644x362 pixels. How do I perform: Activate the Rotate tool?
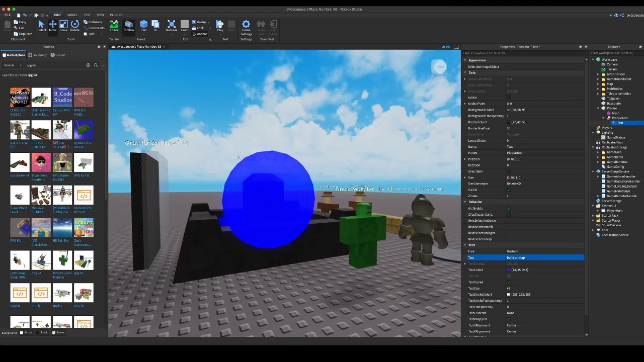click(74, 26)
